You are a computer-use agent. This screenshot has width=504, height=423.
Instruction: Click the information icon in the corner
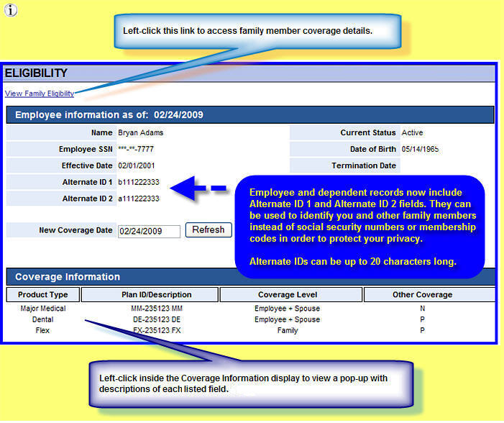[x=11, y=10]
